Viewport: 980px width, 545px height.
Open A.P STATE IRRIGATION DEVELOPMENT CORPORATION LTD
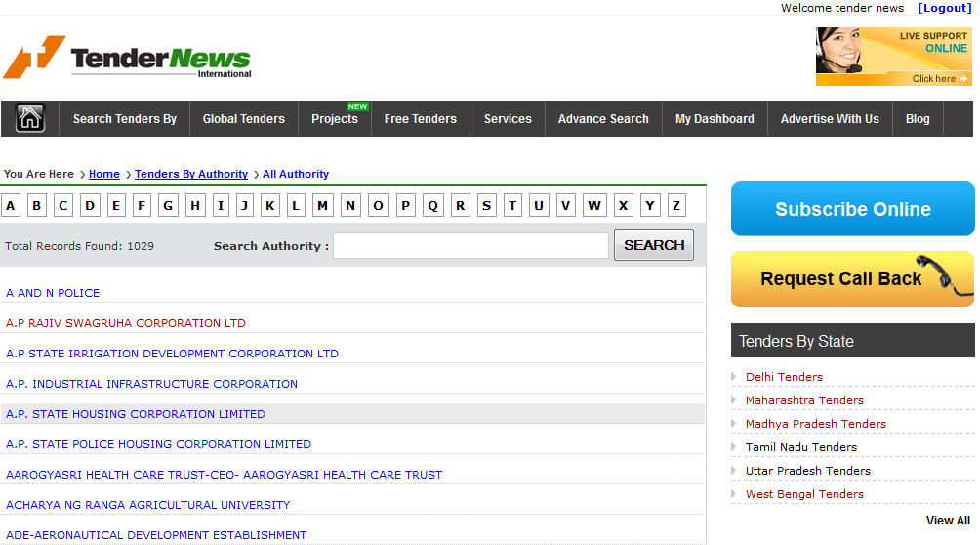pos(172,354)
